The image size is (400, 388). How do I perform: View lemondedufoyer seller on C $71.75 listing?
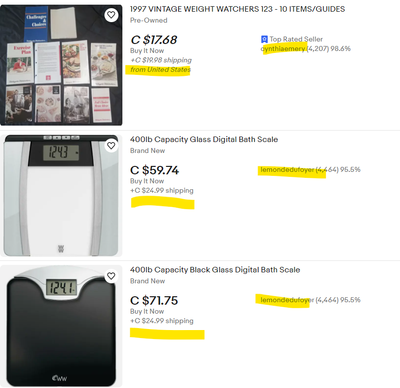pos(287,300)
